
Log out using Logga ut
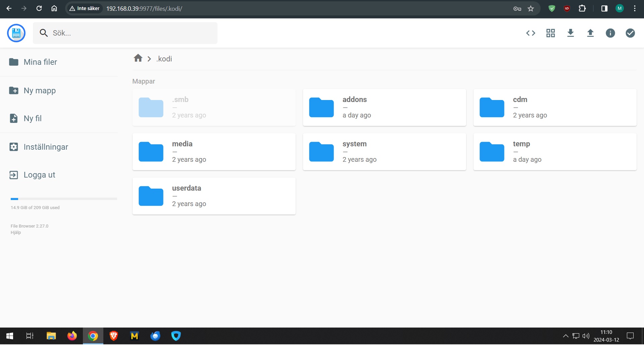click(39, 175)
